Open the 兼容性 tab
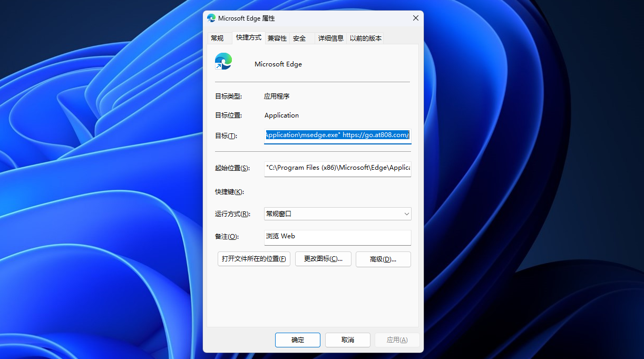 (277, 37)
